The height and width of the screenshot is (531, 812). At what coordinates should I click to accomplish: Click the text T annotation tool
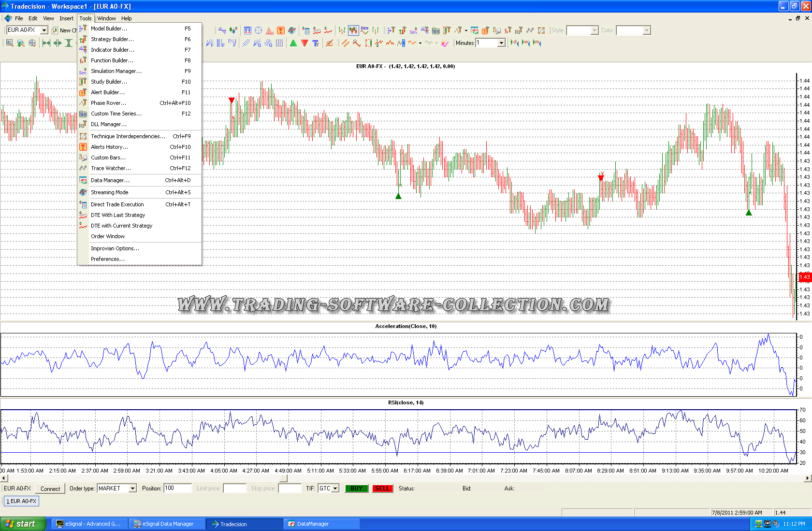click(x=316, y=43)
